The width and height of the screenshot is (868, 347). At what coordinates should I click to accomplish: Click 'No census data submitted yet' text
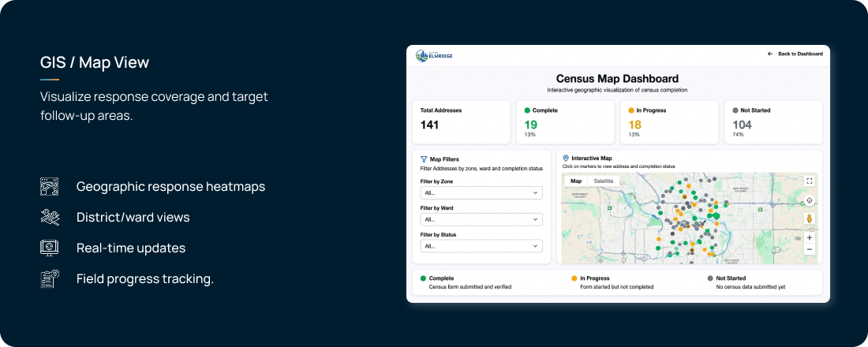point(750,287)
